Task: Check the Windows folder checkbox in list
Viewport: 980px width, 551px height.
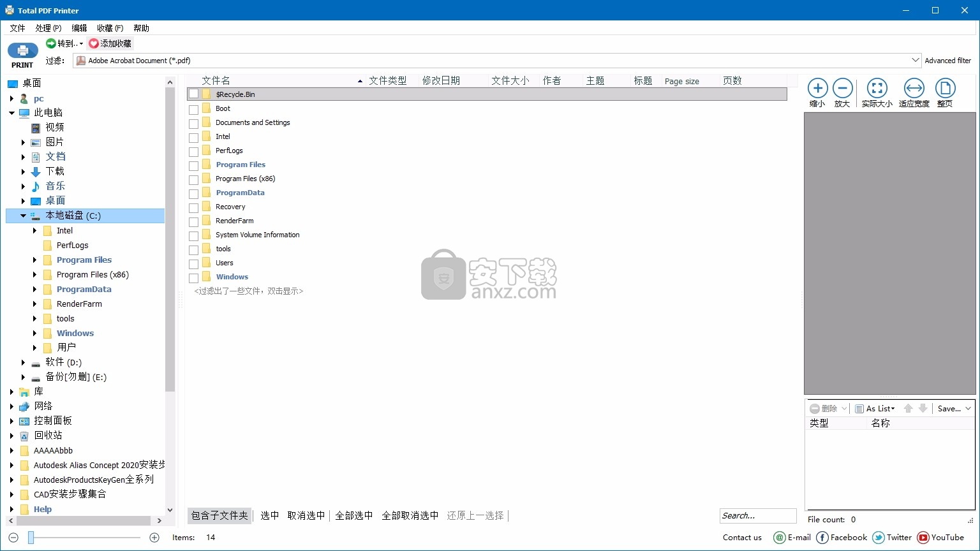Action: pos(193,277)
